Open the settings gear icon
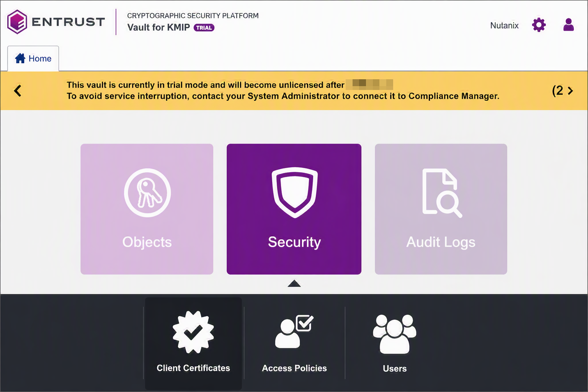Viewport: 588px width, 392px height. pyautogui.click(x=539, y=25)
